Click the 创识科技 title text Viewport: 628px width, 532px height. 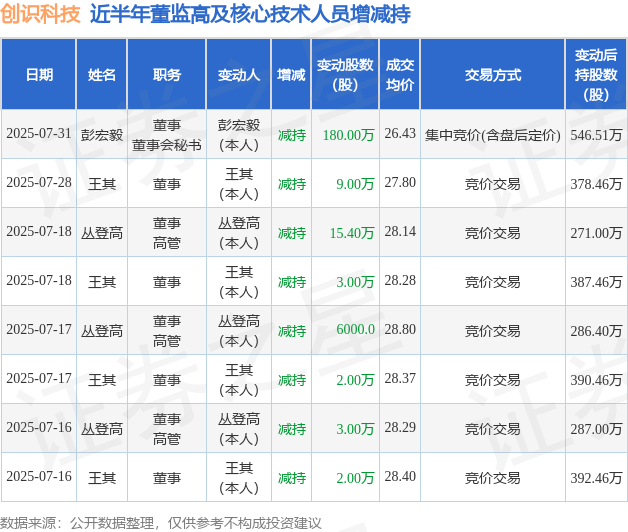[x=40, y=13]
